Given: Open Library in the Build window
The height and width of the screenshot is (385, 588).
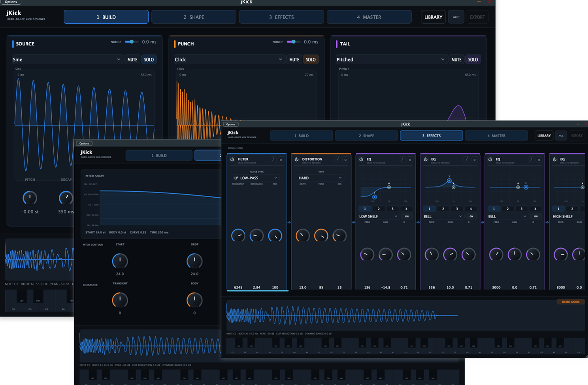Looking at the screenshot, I should (433, 17).
